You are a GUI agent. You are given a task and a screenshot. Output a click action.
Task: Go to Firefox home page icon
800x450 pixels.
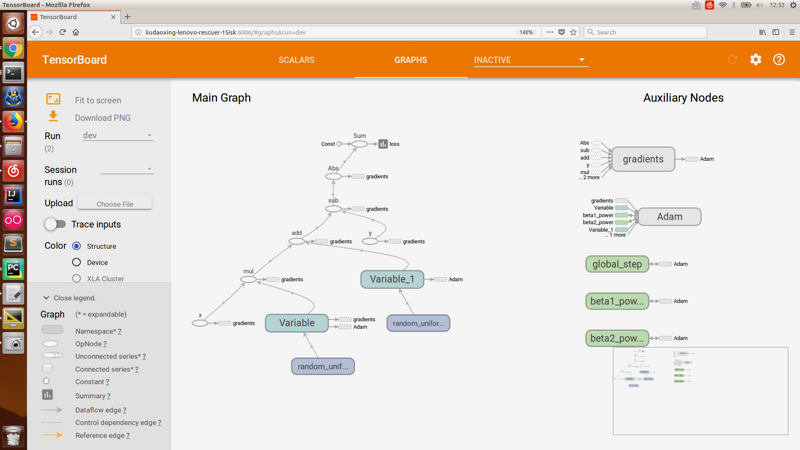(x=76, y=32)
